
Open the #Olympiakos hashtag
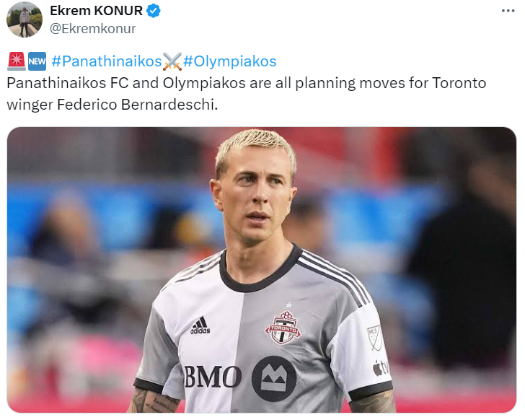[x=229, y=61]
